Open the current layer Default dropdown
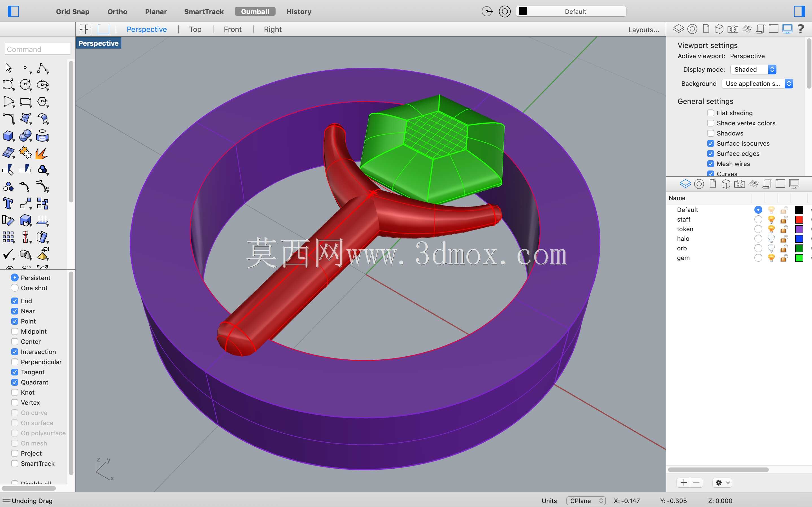The height and width of the screenshot is (507, 812). point(571,11)
